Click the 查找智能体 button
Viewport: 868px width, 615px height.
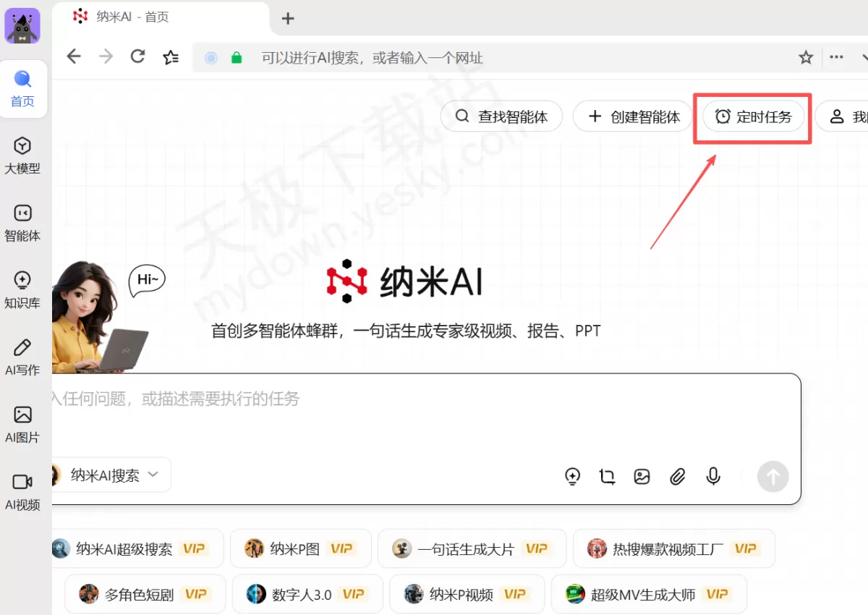point(501,116)
